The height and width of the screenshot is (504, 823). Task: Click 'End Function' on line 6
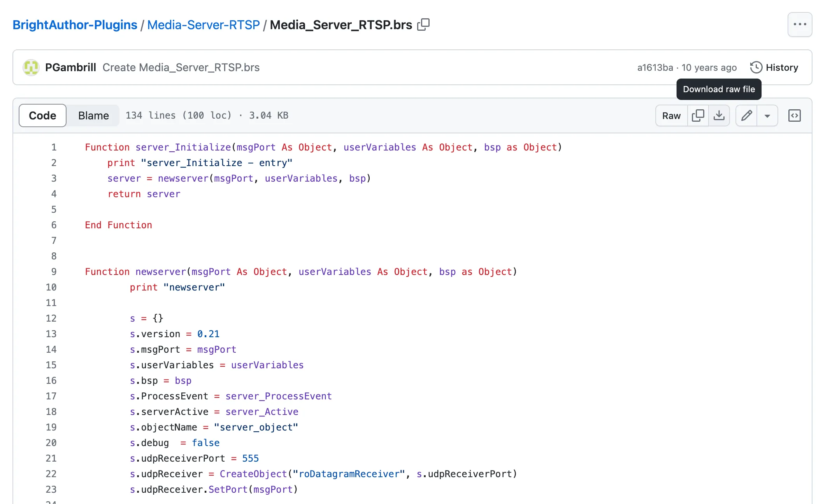(119, 225)
